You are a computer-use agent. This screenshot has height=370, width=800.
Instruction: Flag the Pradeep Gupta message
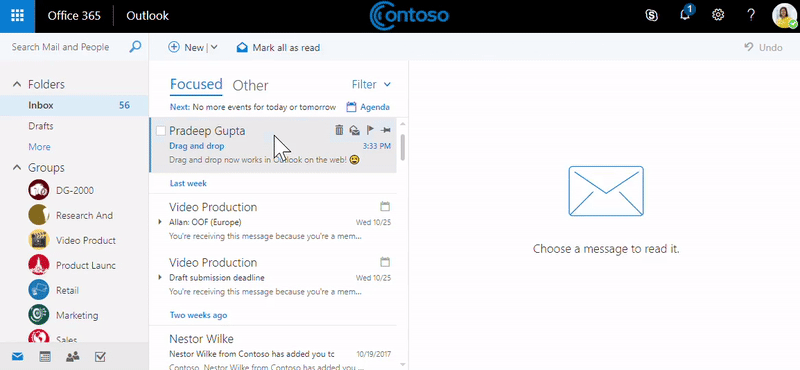[370, 130]
